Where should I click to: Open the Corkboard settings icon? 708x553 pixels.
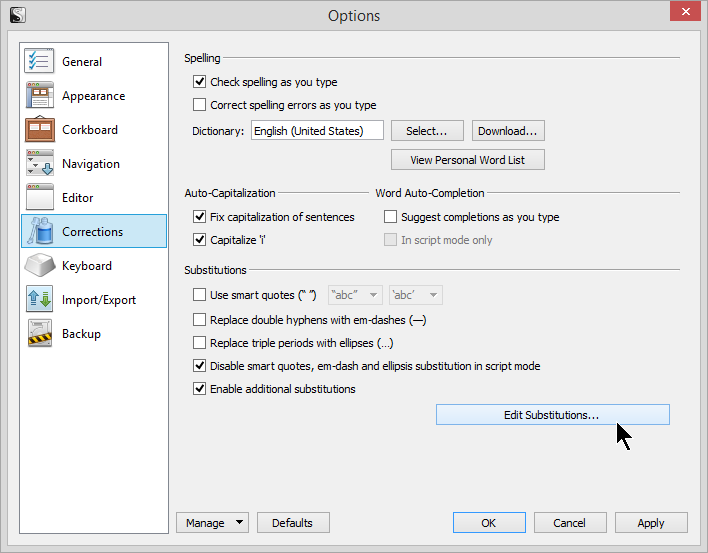(39, 130)
